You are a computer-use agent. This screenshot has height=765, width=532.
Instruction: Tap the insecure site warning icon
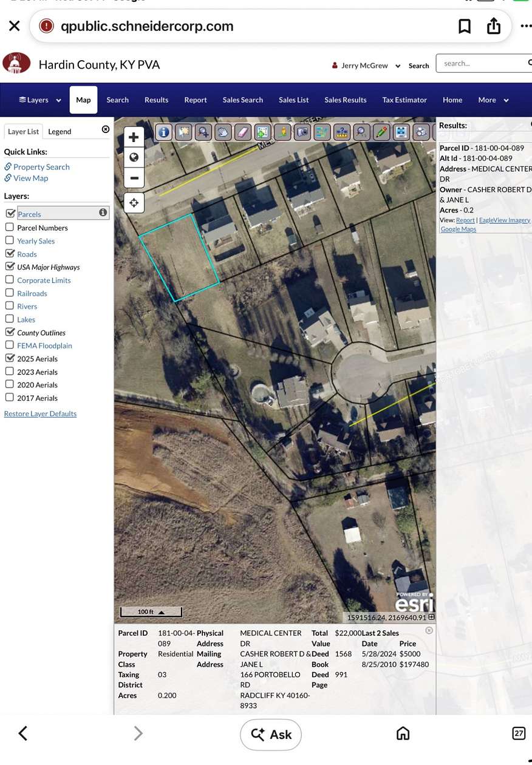click(x=46, y=26)
